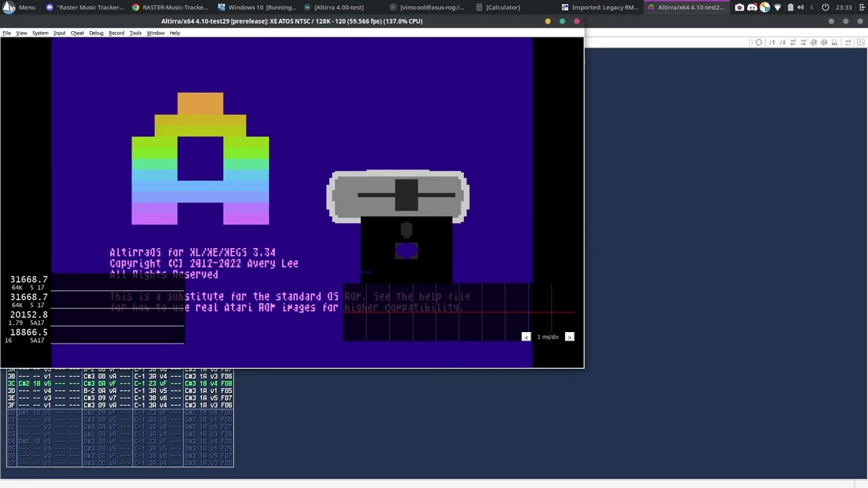This screenshot has width=868, height=488.
Task: Open the 23:33 clock in the panel
Action: (x=844, y=7)
